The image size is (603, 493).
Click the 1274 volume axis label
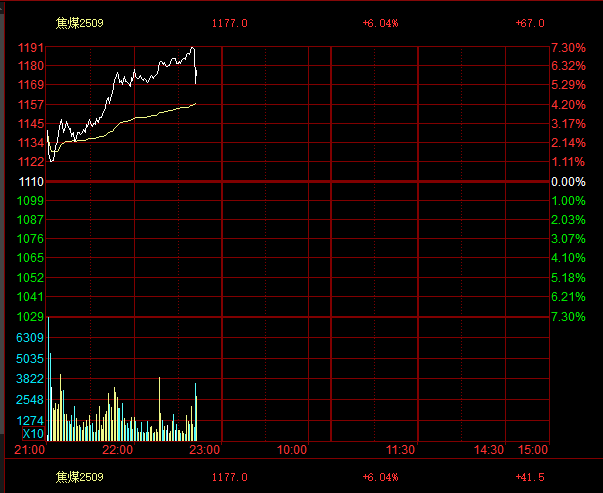coord(30,421)
